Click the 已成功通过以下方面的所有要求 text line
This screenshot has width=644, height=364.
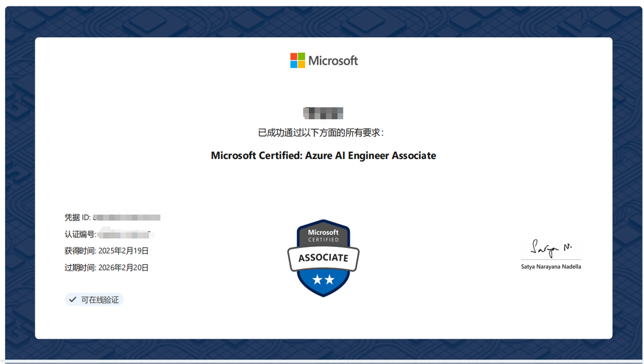(x=321, y=133)
